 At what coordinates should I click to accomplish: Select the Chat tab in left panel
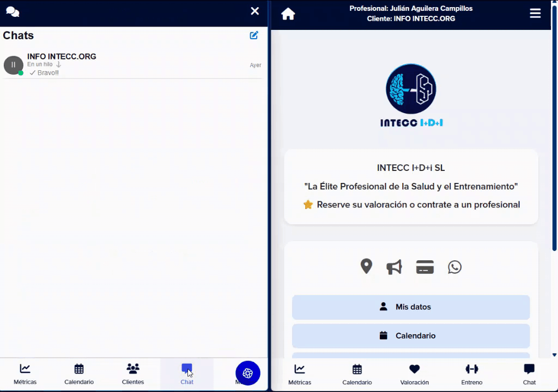[x=187, y=374]
